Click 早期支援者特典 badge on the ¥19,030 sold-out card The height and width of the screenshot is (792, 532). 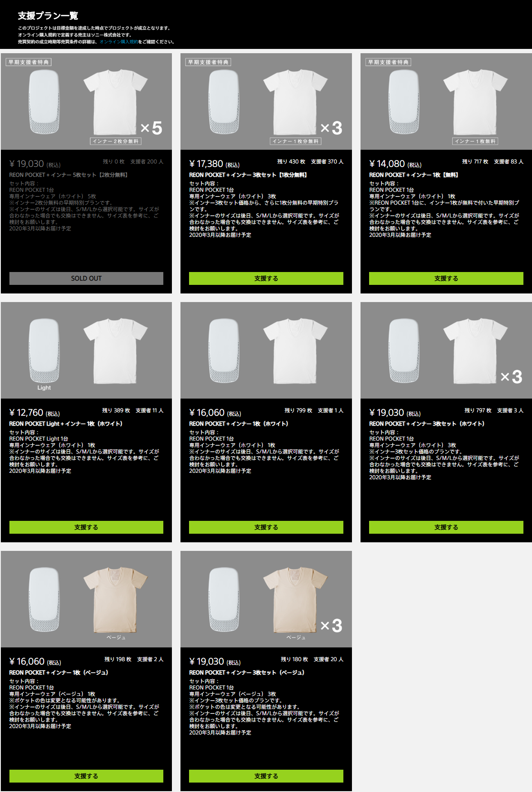[x=29, y=62]
